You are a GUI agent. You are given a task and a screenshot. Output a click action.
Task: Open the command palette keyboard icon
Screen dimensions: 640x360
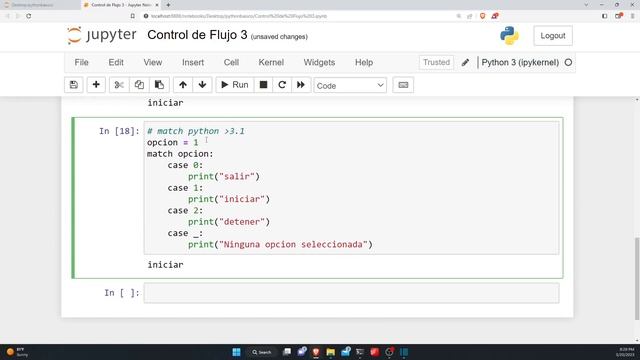[x=403, y=85]
